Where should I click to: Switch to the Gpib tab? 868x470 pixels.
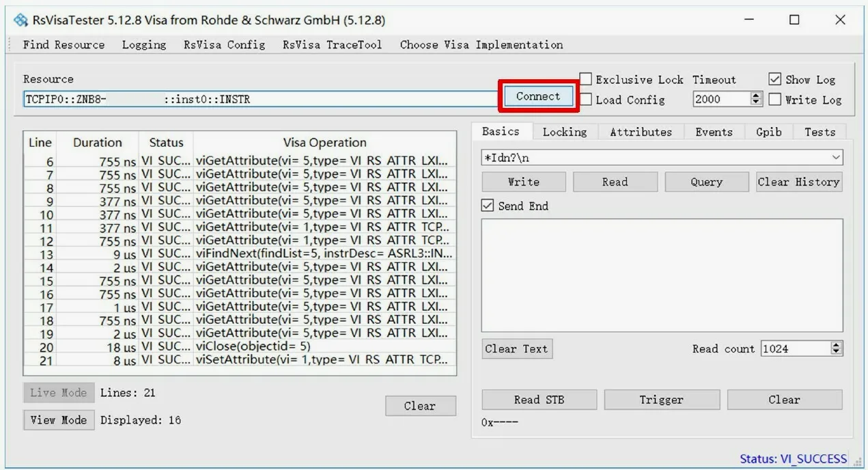(x=769, y=132)
